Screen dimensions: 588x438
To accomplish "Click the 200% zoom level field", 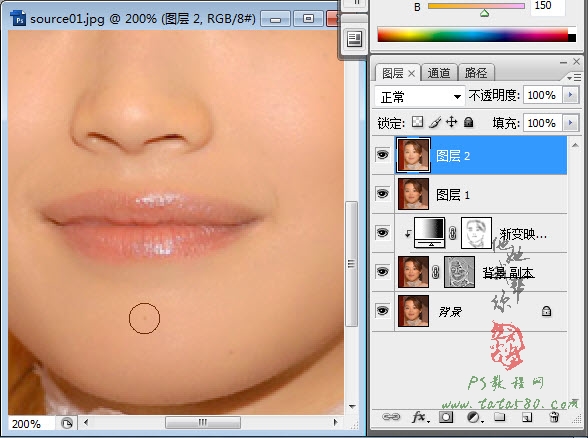I will tap(30, 424).
